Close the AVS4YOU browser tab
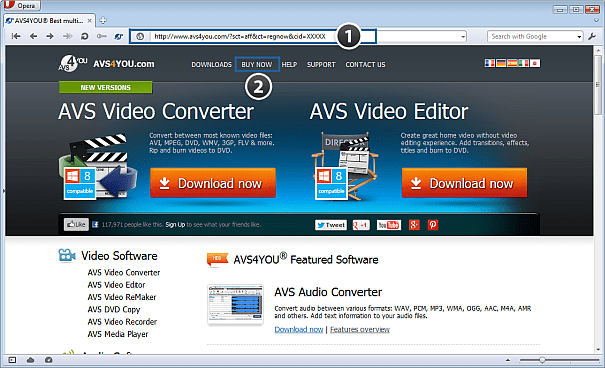Screen dimensions: 605x368 pos(90,20)
